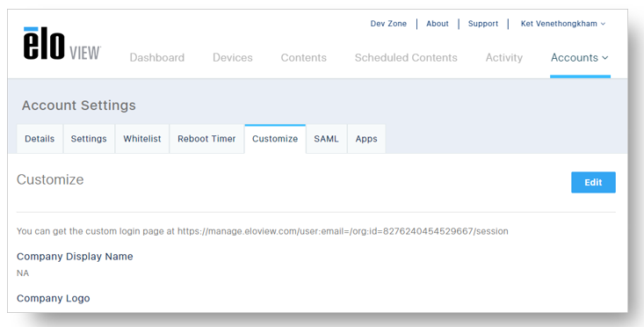Switch to the Settings tab
Screen dimensions: 644x327
click(x=89, y=139)
